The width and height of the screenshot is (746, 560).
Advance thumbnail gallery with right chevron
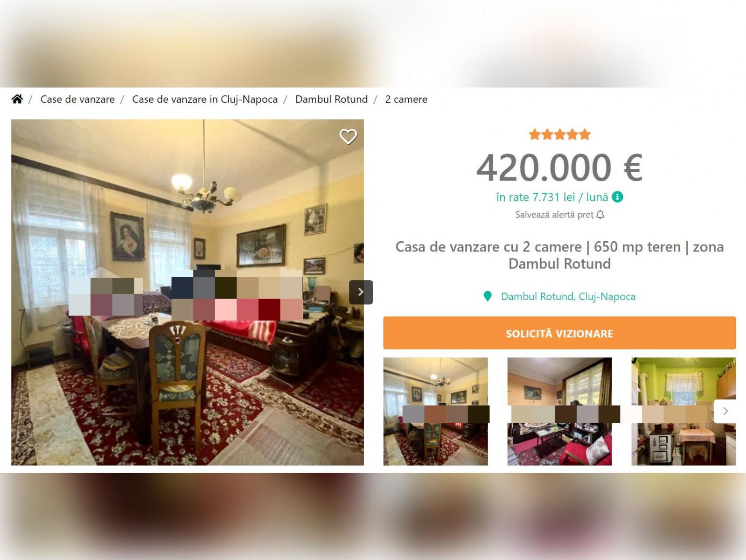(x=725, y=411)
